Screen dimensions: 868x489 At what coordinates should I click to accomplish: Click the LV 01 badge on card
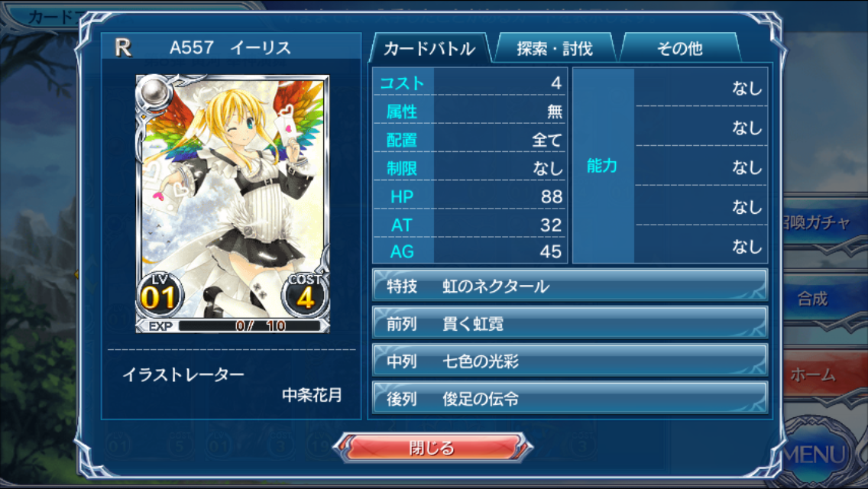pyautogui.click(x=159, y=295)
